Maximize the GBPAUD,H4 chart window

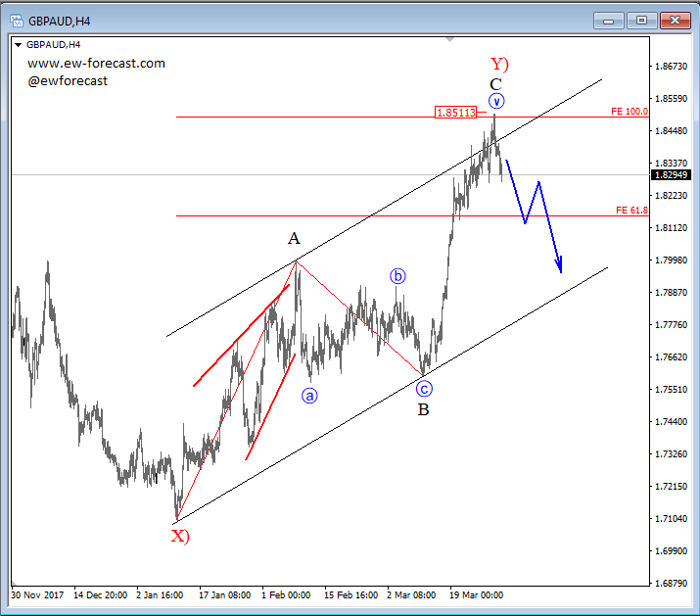[x=641, y=21]
